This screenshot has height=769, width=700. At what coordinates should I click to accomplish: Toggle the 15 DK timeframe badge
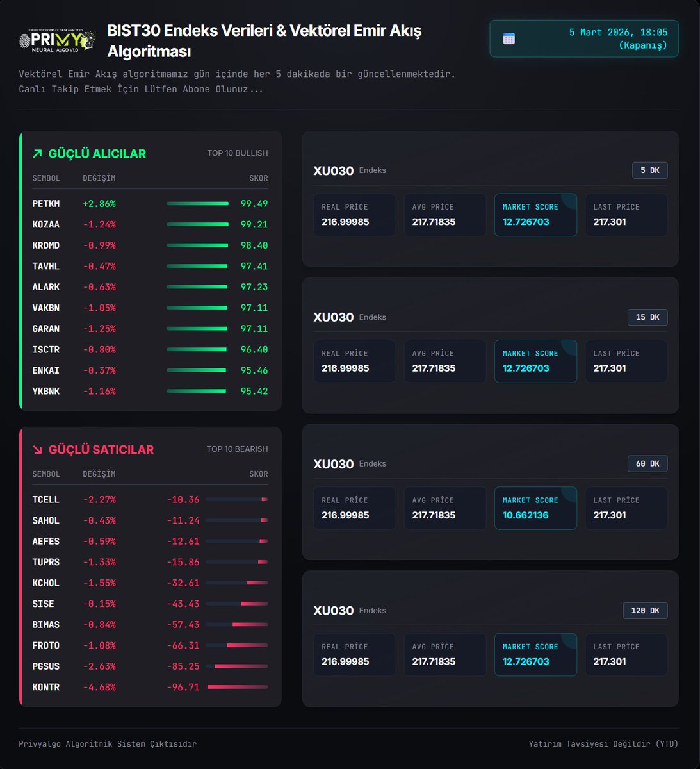647,317
